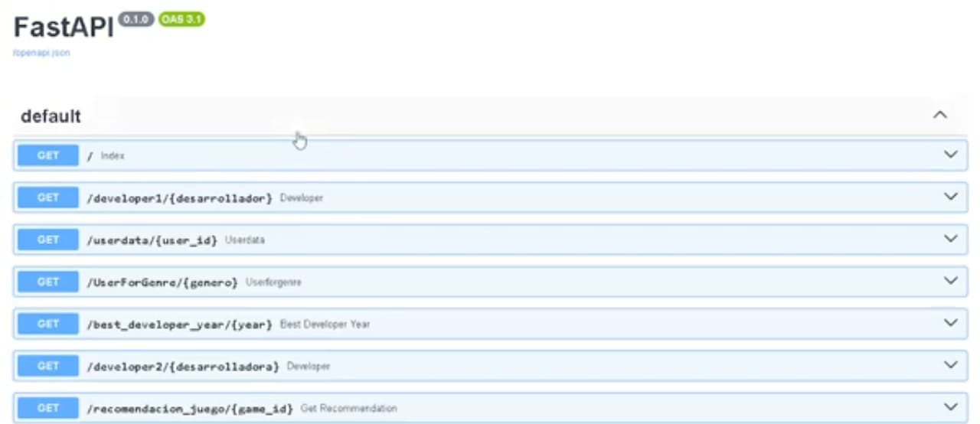The image size is (980, 424).
Task: Select the /best_developer_year/{year} path text
Action: (x=180, y=325)
